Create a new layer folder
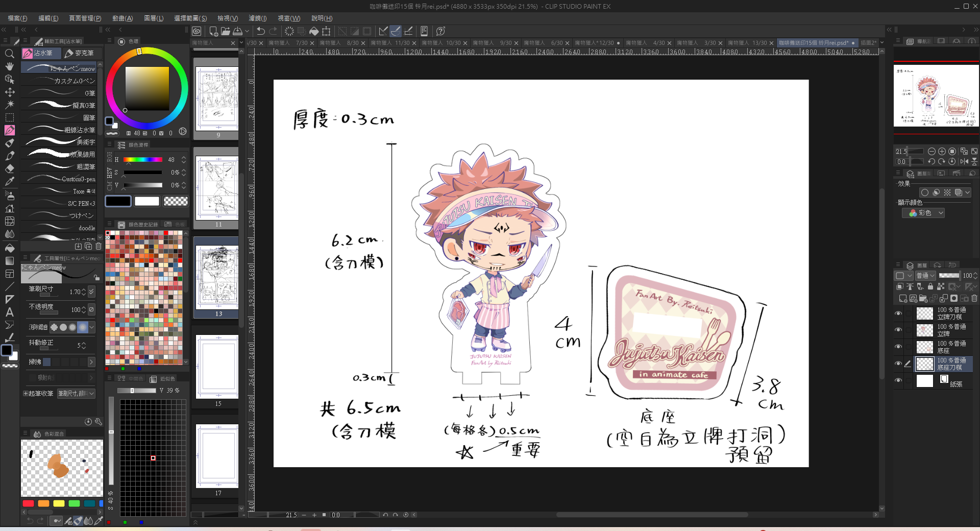The height and width of the screenshot is (531, 980). pos(923,298)
